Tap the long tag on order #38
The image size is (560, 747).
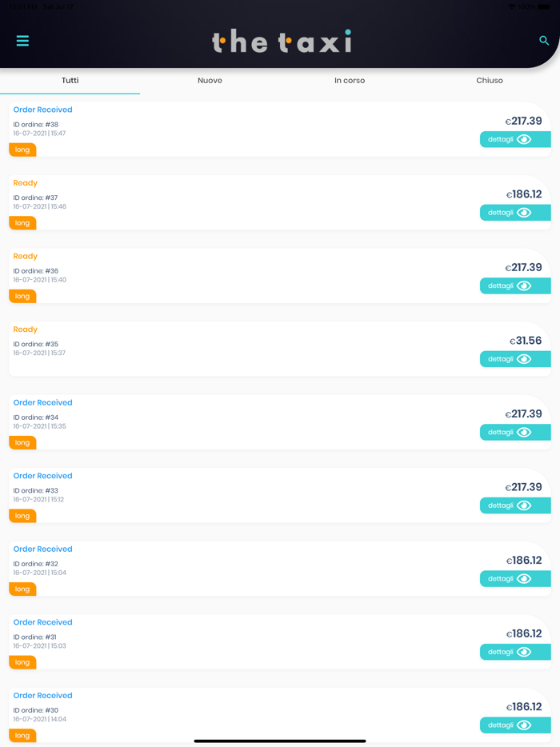coord(22,150)
